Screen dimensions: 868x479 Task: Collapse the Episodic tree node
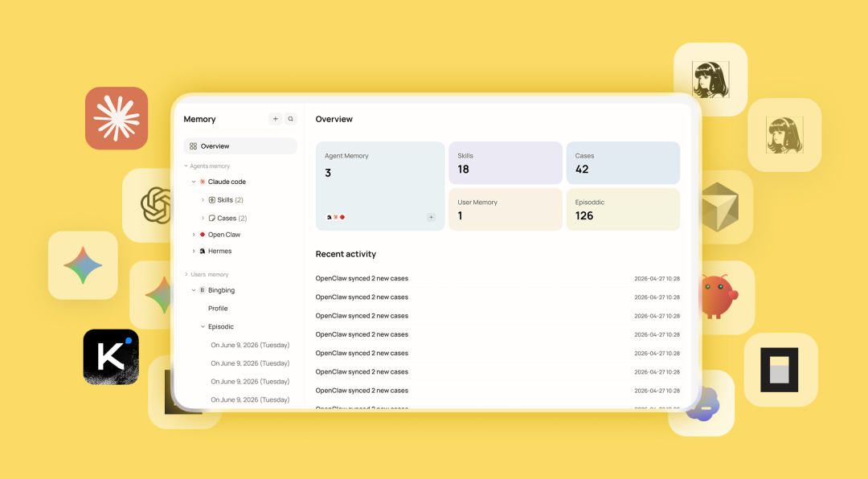click(x=203, y=327)
